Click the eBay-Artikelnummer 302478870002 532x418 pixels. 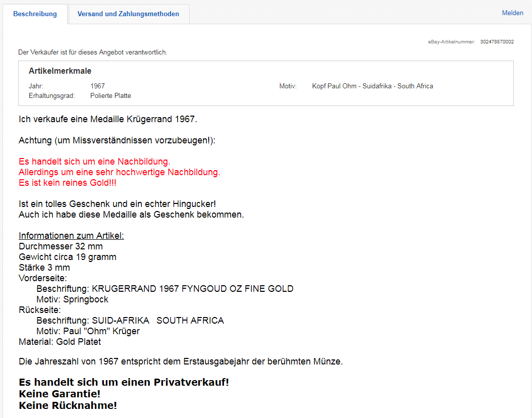coord(497,42)
